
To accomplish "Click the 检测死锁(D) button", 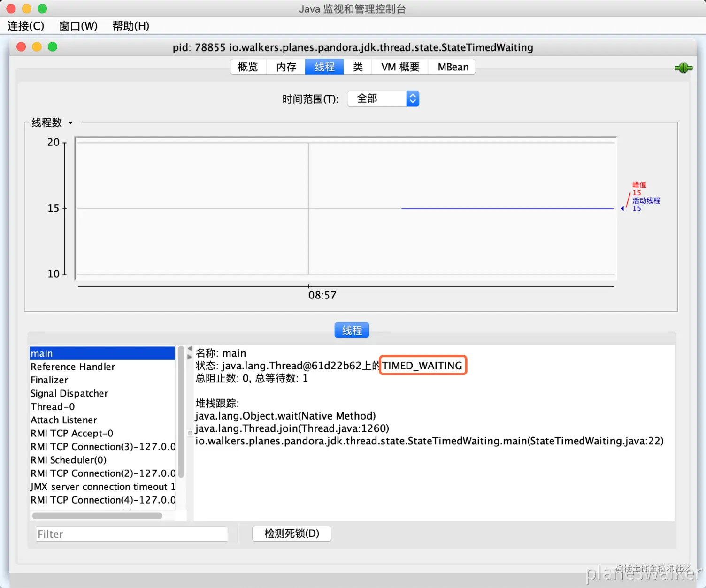I will 292,534.
